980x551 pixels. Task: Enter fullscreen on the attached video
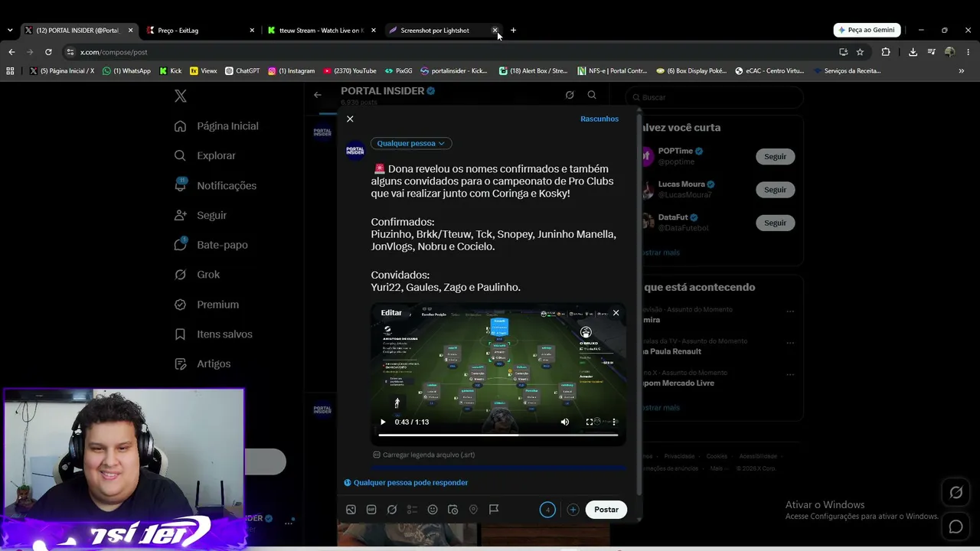590,422
